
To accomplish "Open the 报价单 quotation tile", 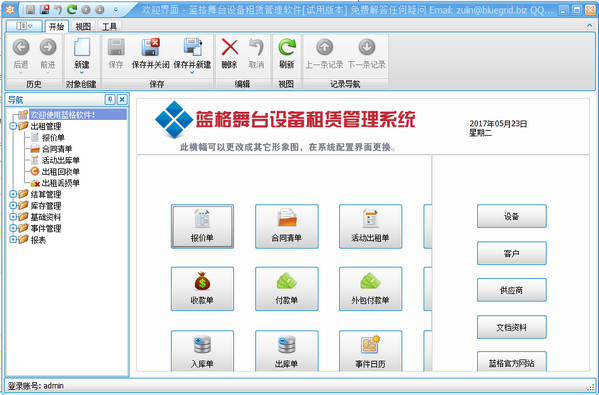I will pos(202,226).
